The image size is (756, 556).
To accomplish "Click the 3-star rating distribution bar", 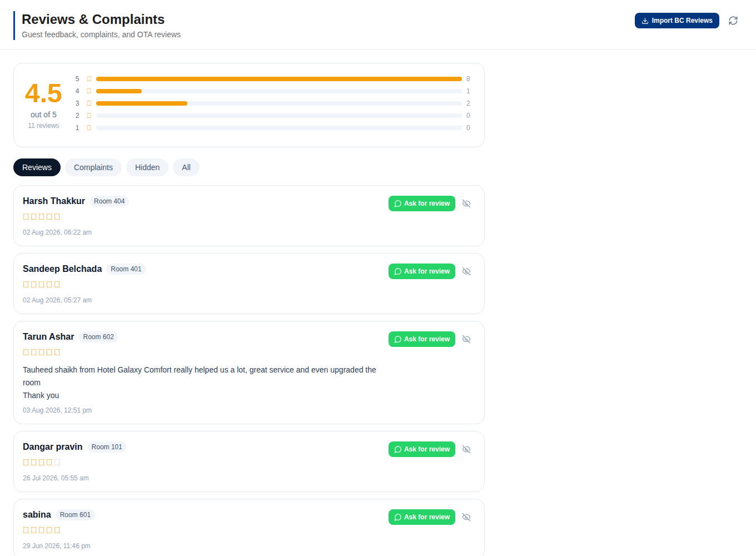I will click(x=279, y=103).
